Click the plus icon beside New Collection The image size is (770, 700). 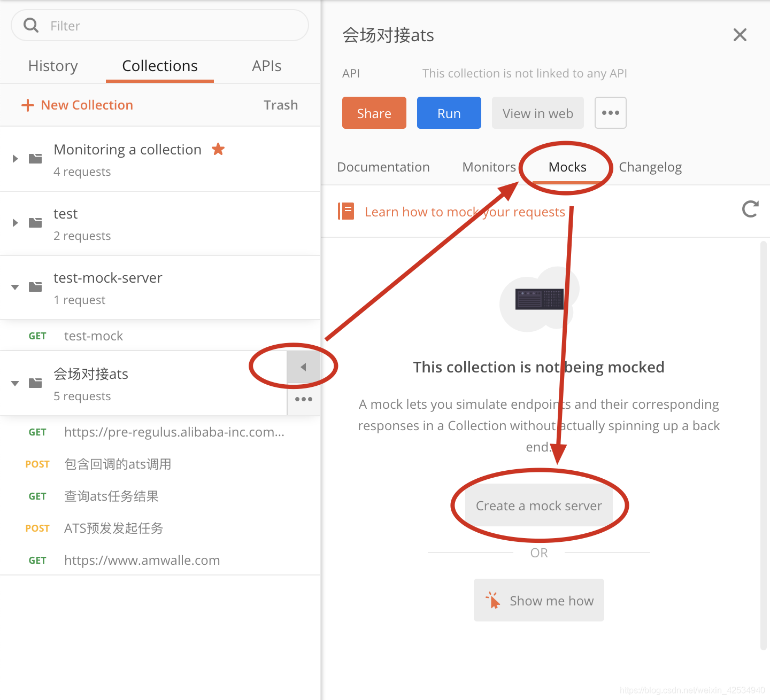click(27, 105)
